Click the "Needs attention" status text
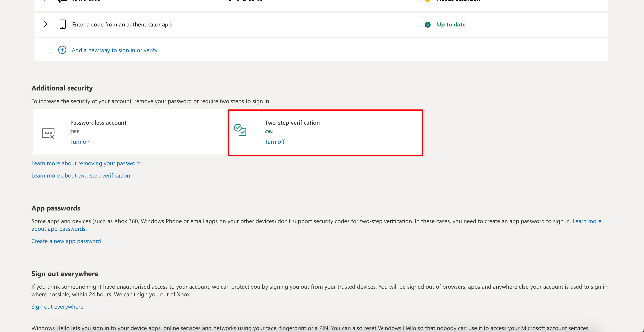This screenshot has width=644, height=332. 459,1
